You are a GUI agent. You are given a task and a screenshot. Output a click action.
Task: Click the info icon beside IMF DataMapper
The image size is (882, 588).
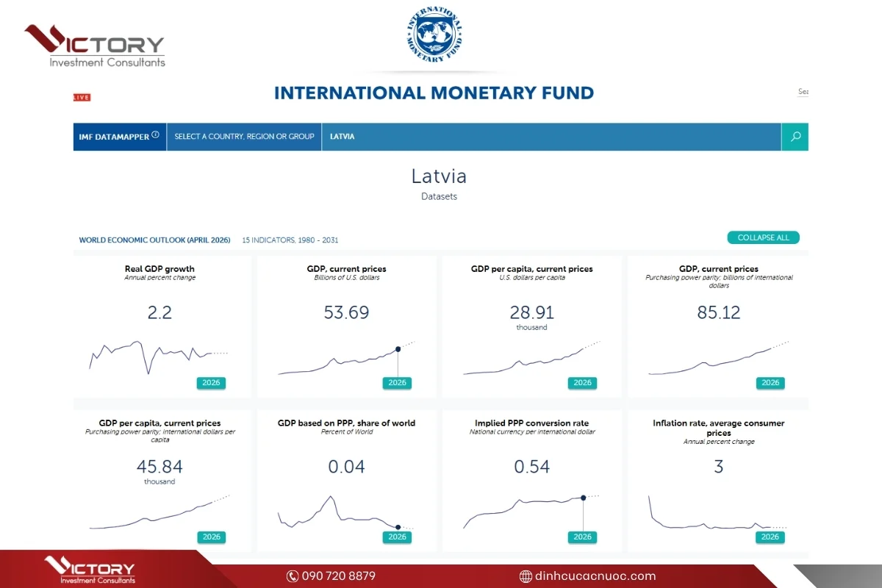click(x=155, y=135)
